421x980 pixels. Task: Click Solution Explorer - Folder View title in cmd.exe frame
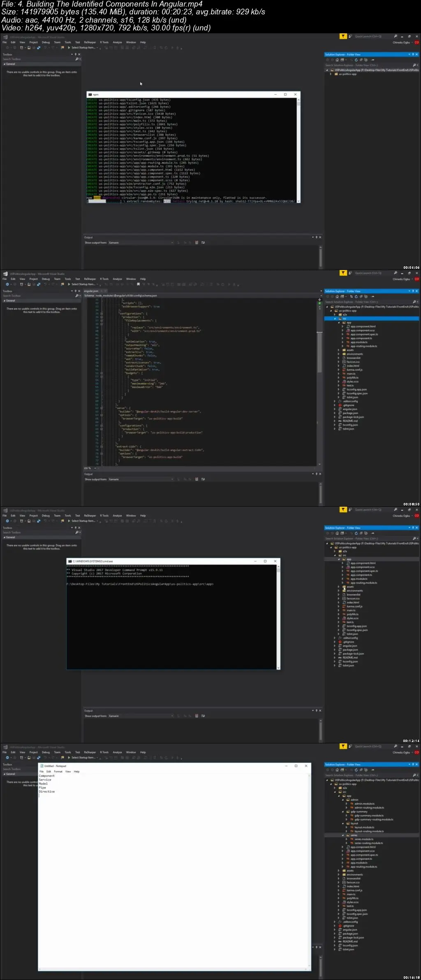343,528
